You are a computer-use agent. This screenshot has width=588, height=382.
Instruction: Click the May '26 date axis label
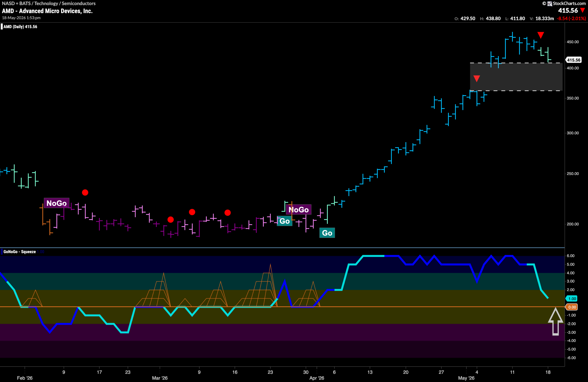466,378
